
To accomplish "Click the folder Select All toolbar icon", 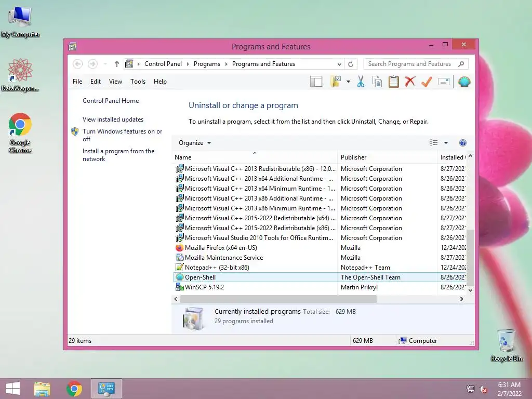I will (x=335, y=82).
